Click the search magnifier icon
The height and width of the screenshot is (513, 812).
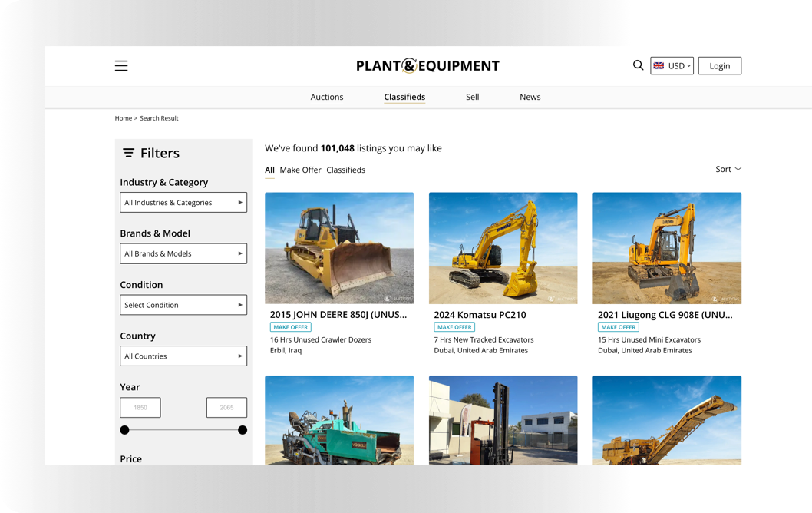tap(638, 65)
